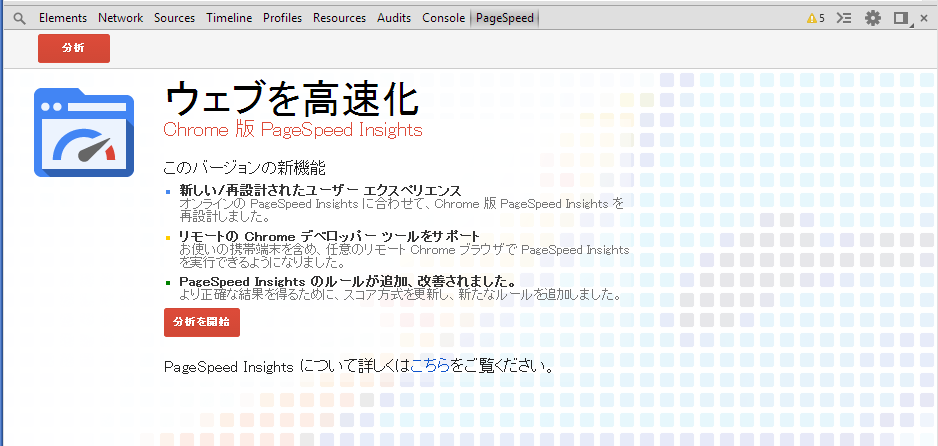Screen dimensions: 938x446
Task: Follow the こちら link
Action: [430, 366]
